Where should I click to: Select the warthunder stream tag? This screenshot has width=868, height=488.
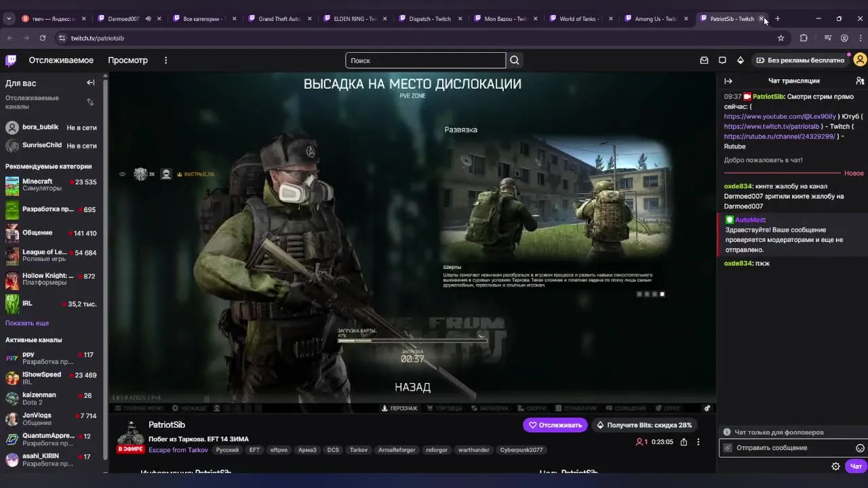[x=473, y=450]
